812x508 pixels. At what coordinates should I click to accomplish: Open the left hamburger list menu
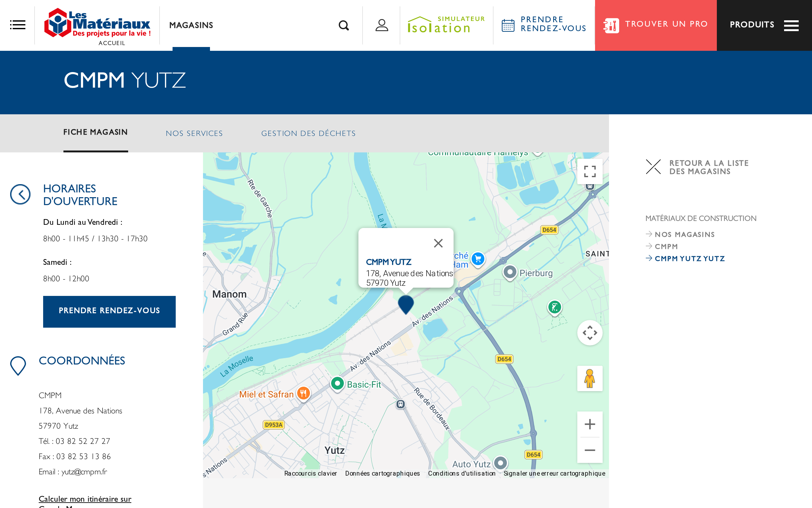[x=17, y=25]
